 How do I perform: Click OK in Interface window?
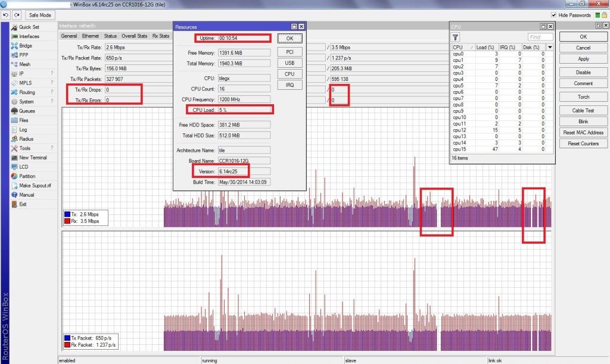point(583,37)
